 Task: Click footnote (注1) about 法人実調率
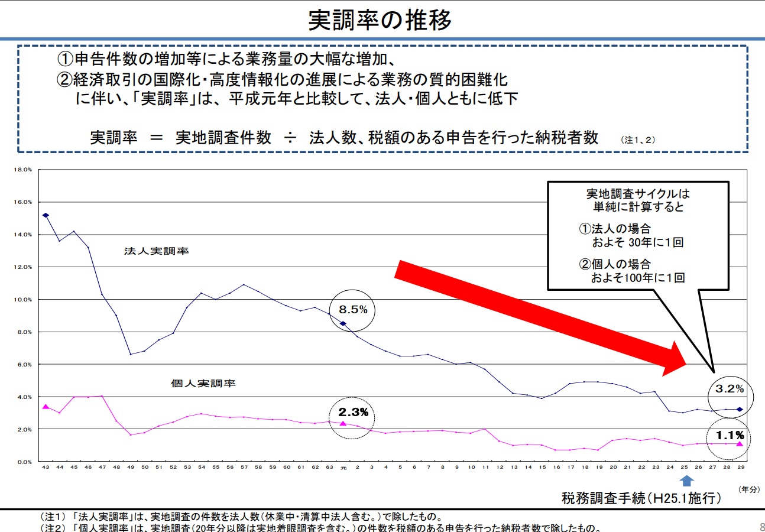[241, 516]
